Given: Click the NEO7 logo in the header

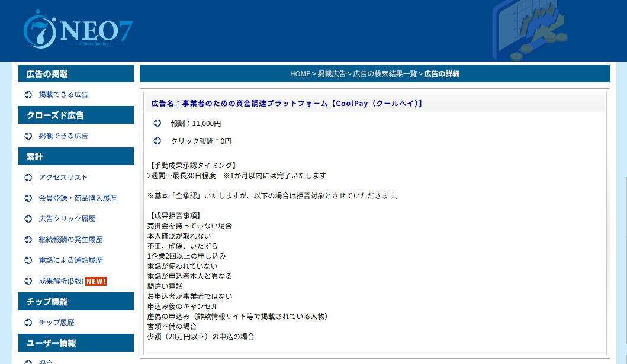Looking at the screenshot, I should (78, 30).
